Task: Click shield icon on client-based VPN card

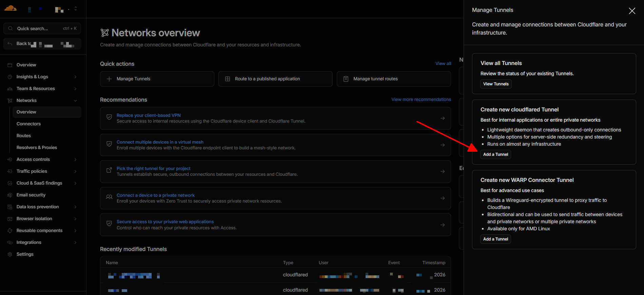Action: tap(109, 117)
